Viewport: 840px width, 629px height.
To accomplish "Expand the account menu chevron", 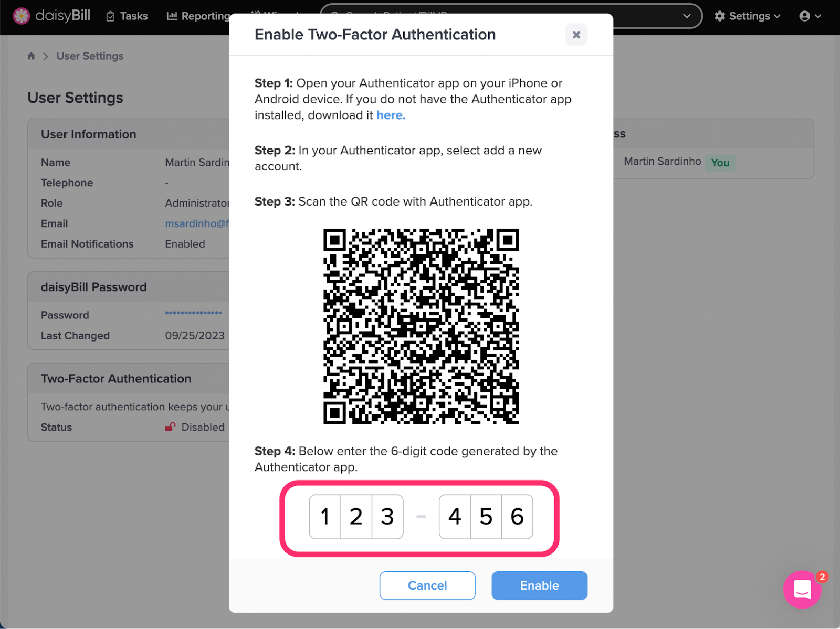I will (818, 16).
